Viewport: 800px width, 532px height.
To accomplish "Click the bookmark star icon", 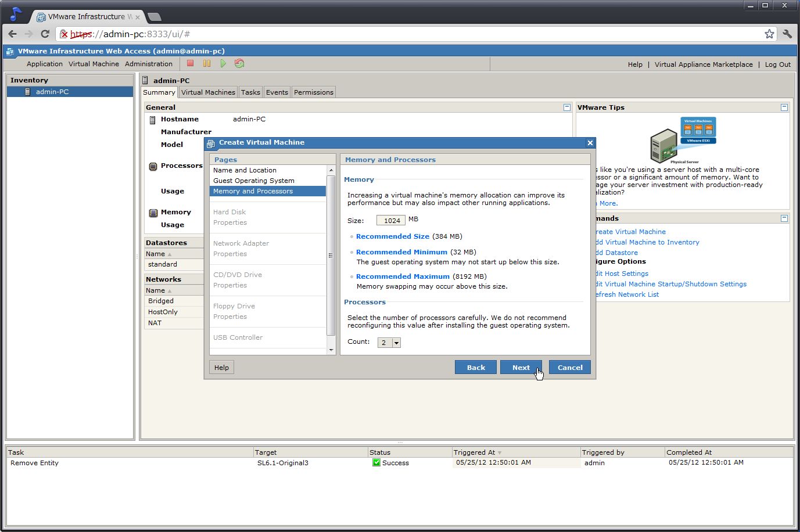I will click(x=769, y=34).
